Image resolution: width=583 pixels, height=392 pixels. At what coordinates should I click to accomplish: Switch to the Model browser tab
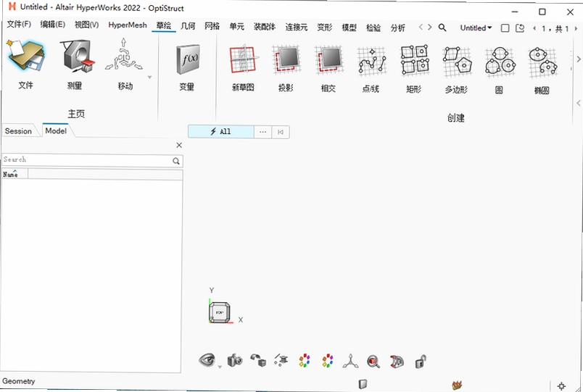coord(56,131)
